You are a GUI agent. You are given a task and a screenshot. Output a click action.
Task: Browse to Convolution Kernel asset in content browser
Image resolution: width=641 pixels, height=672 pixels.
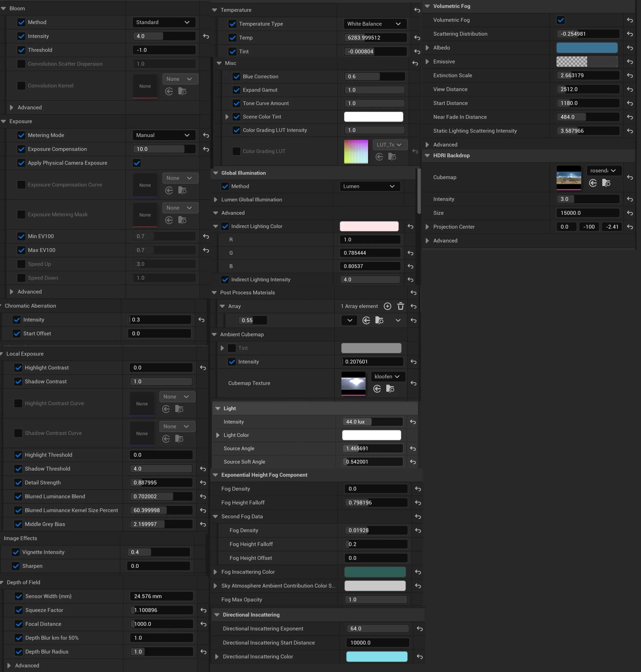pos(182,92)
